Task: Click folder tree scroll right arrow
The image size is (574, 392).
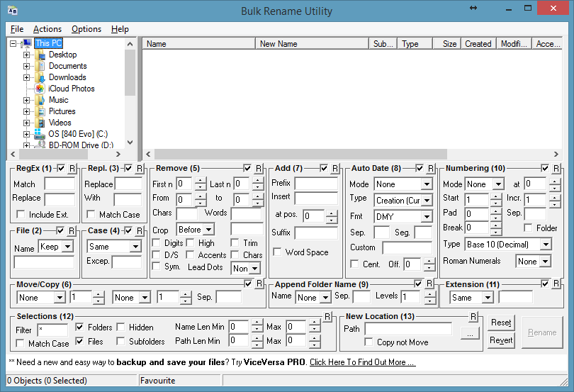Action: click(118, 155)
